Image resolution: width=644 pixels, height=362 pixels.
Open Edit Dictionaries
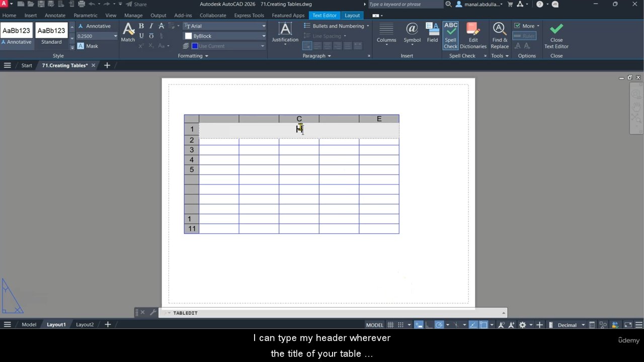[473, 35]
